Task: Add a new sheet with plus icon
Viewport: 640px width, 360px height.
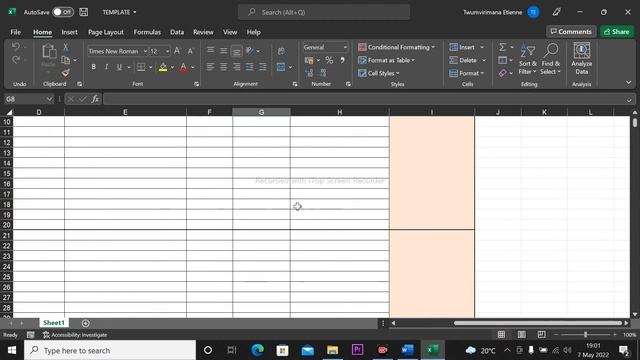Action: (x=85, y=323)
